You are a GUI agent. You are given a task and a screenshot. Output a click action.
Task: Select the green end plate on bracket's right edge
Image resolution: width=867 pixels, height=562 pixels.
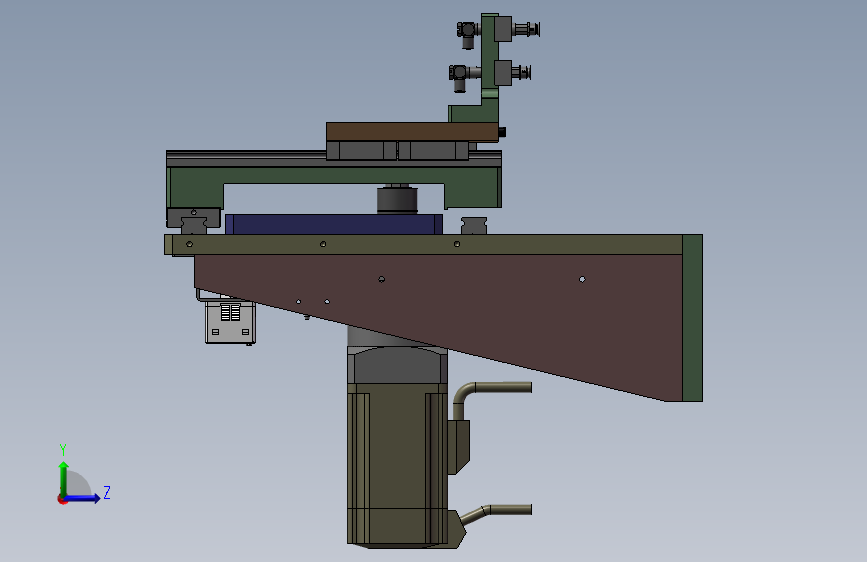click(692, 318)
